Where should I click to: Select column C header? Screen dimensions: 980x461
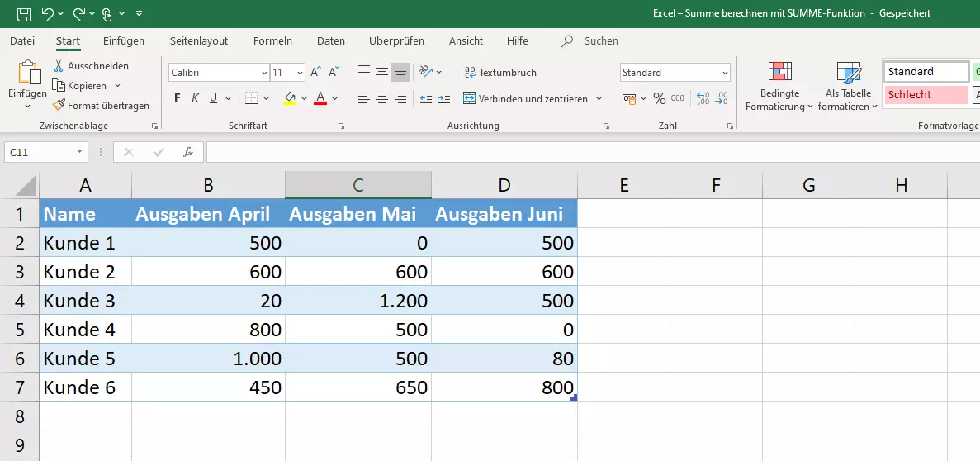pyautogui.click(x=358, y=185)
